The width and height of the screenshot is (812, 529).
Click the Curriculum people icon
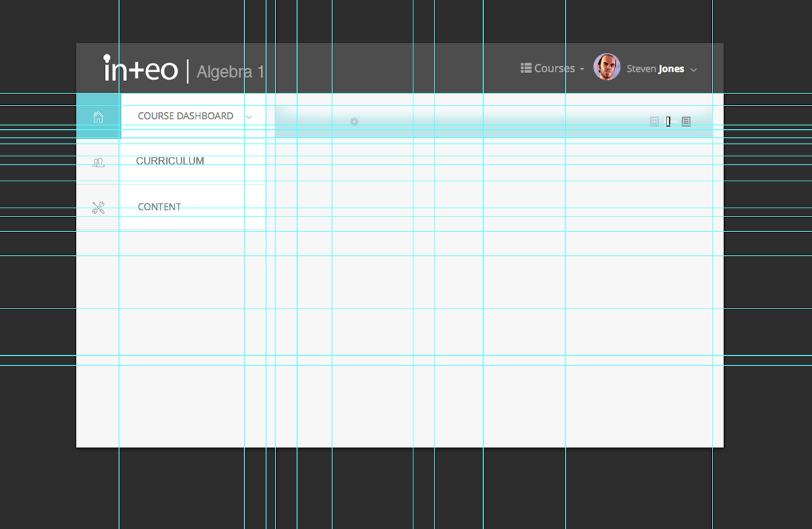(98, 162)
